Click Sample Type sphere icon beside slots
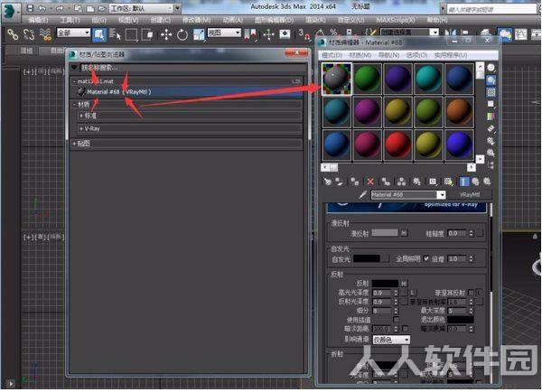This screenshot has height=392, width=542. click(x=491, y=68)
